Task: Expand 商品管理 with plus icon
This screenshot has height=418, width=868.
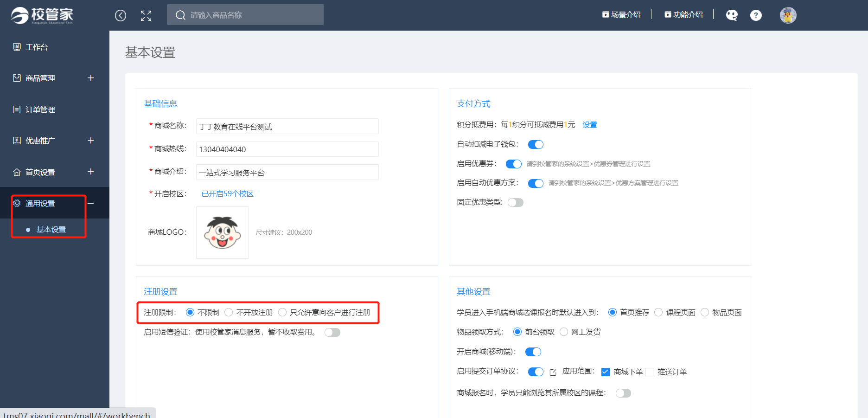Action: coord(91,78)
